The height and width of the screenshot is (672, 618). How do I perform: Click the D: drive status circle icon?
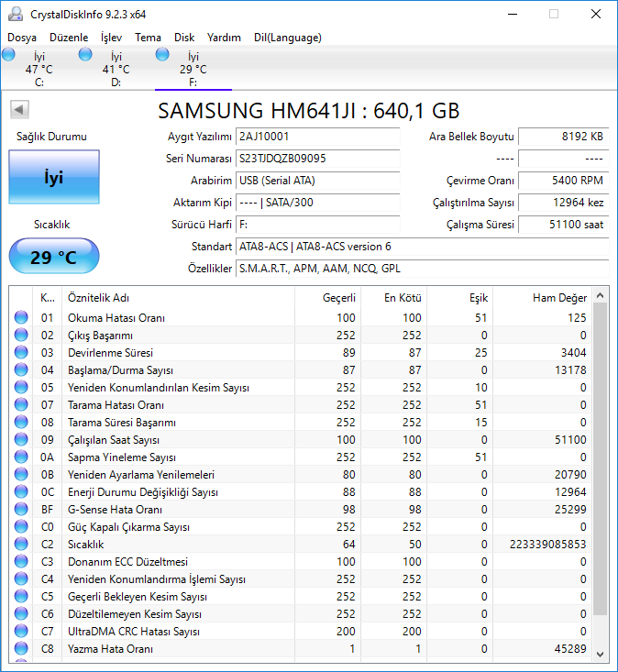tap(85, 54)
